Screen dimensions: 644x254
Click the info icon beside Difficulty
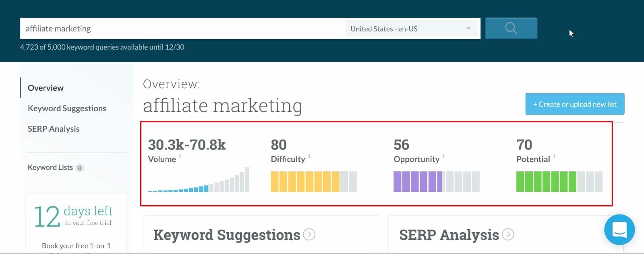click(x=309, y=156)
